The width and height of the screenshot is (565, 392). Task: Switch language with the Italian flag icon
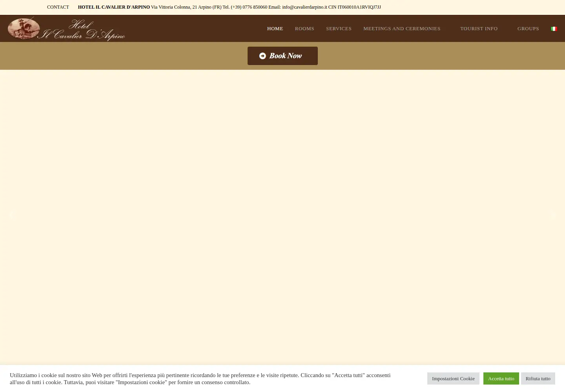click(554, 29)
